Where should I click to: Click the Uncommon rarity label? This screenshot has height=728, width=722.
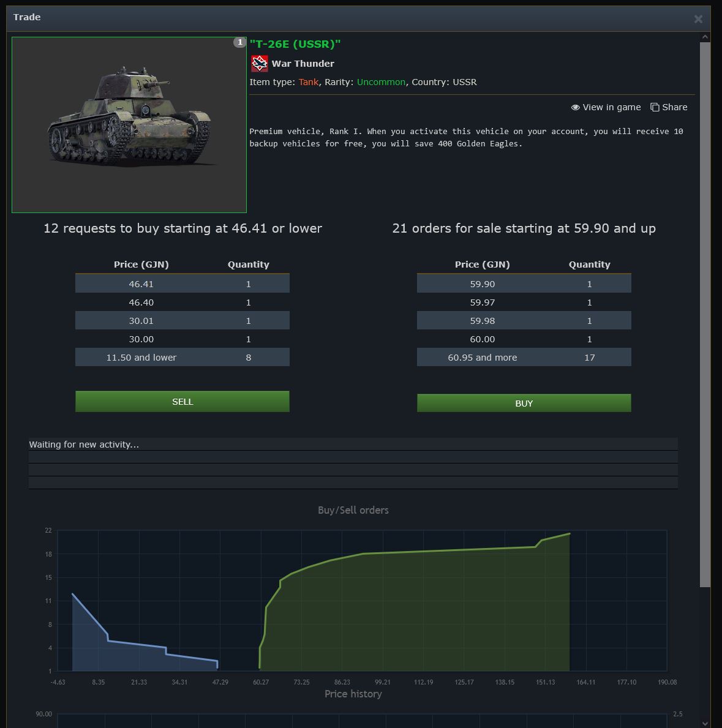pos(381,82)
